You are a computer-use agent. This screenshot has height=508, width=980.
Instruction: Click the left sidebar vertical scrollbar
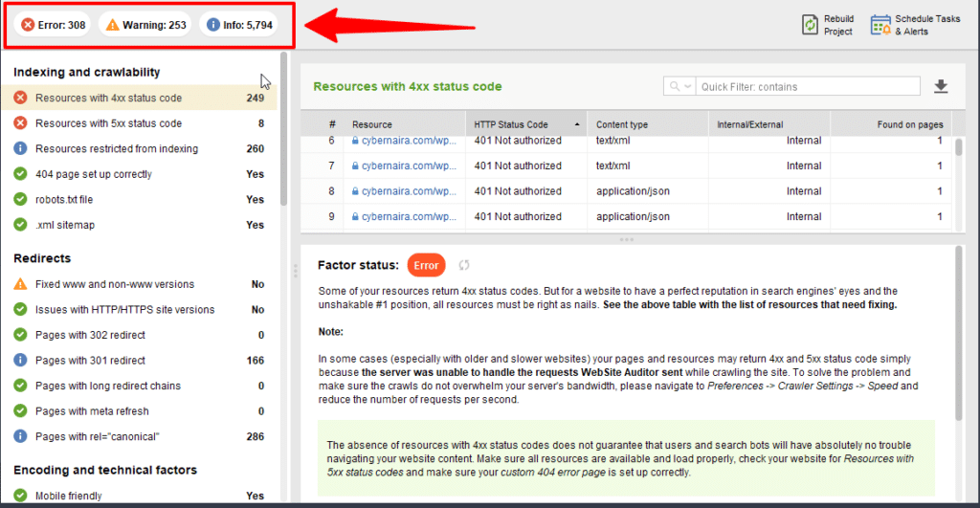pyautogui.click(x=283, y=134)
